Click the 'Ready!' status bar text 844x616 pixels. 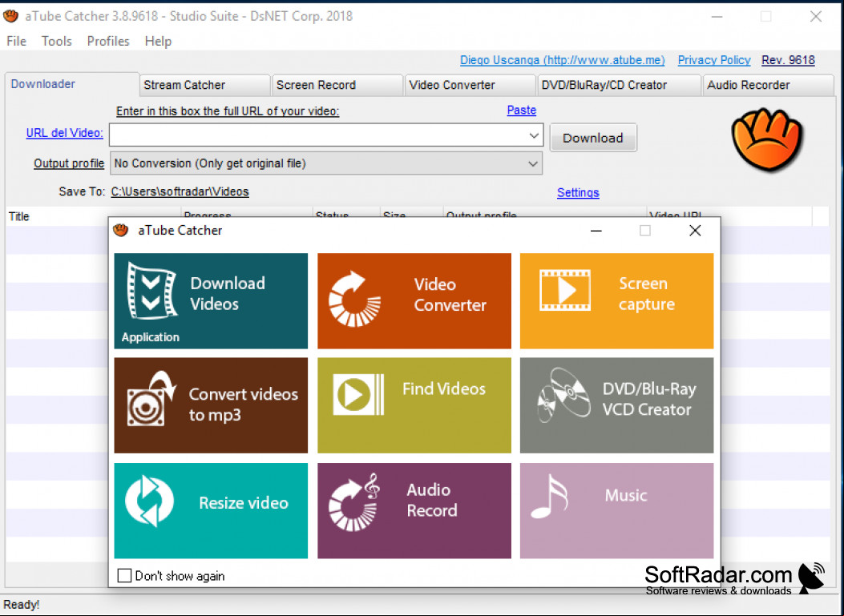[22, 605]
